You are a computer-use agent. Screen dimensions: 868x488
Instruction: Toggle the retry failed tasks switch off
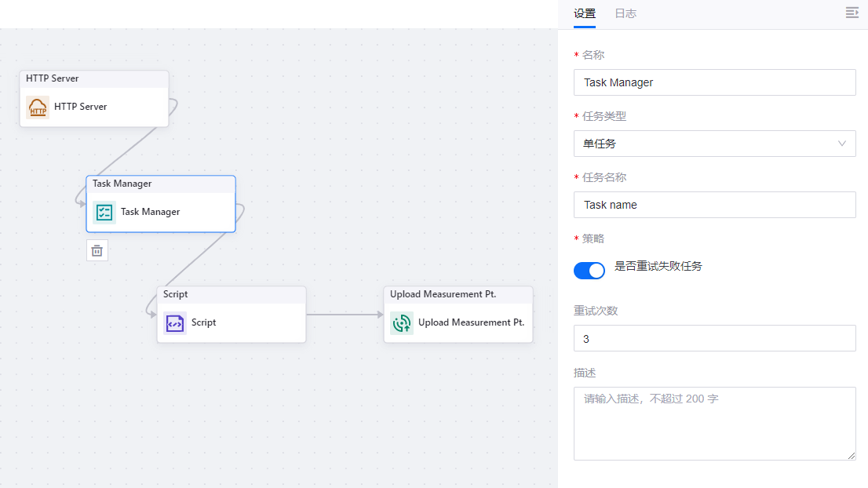589,270
